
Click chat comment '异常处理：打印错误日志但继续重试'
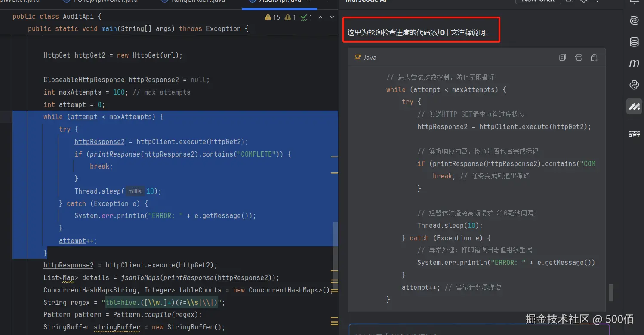(475, 250)
